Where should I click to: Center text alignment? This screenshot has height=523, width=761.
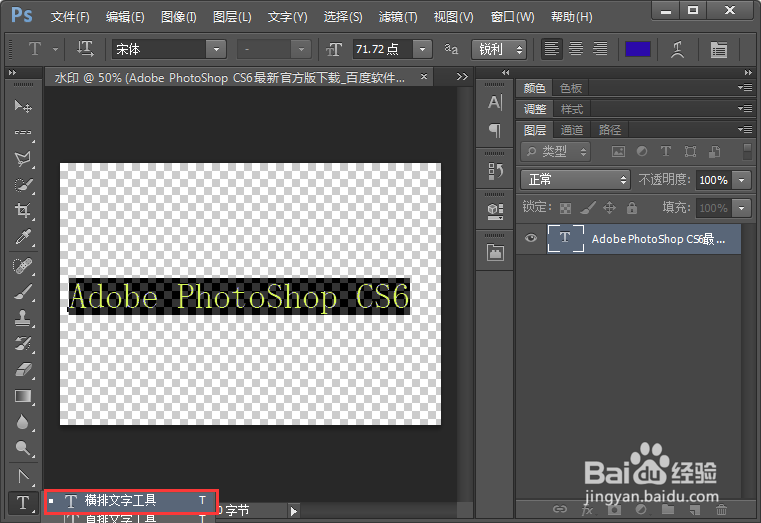576,49
